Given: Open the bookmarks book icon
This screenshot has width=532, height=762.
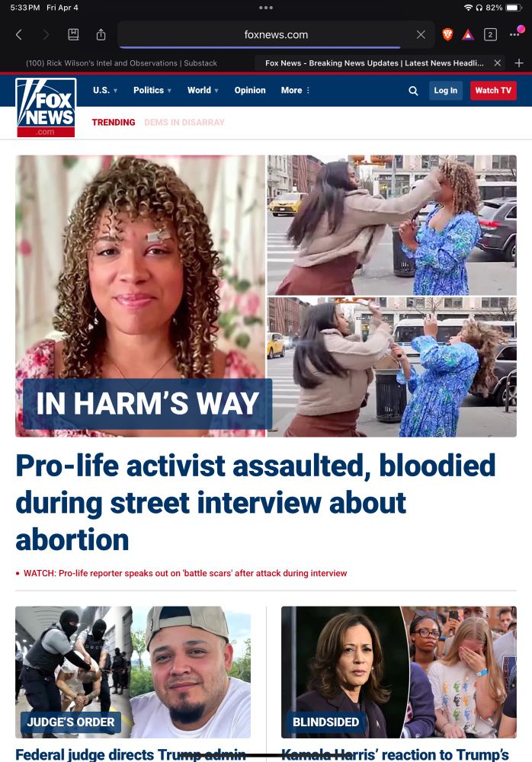Looking at the screenshot, I should coord(73,34).
